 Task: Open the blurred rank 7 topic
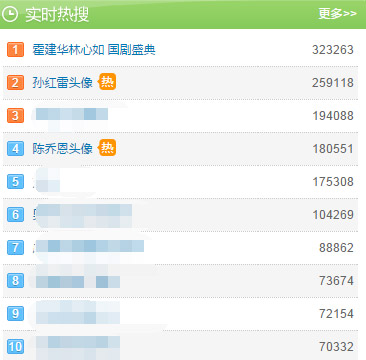tap(89, 246)
